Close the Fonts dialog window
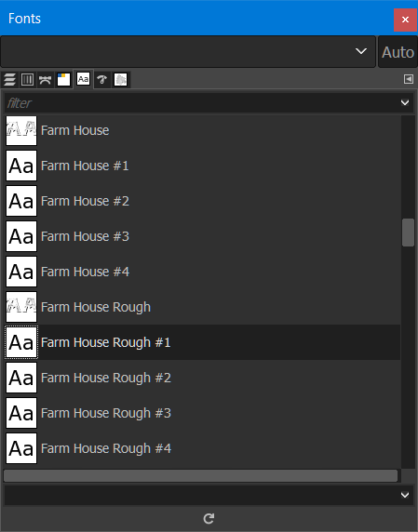The image size is (418, 532). pos(405,20)
